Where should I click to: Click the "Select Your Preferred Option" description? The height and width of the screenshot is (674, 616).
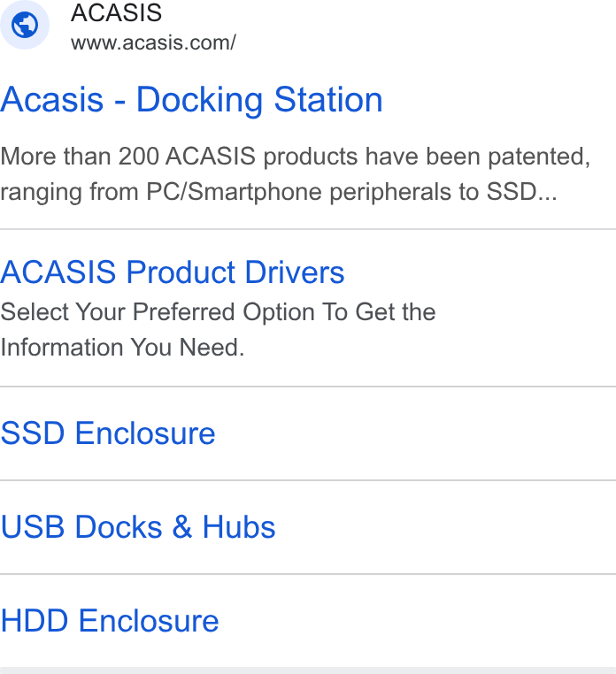click(218, 311)
